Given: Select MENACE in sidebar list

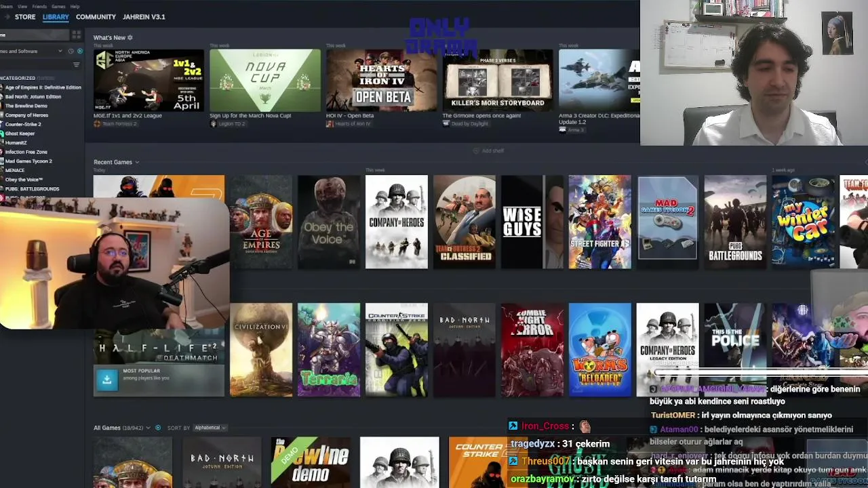Looking at the screenshot, I should 15,170.
